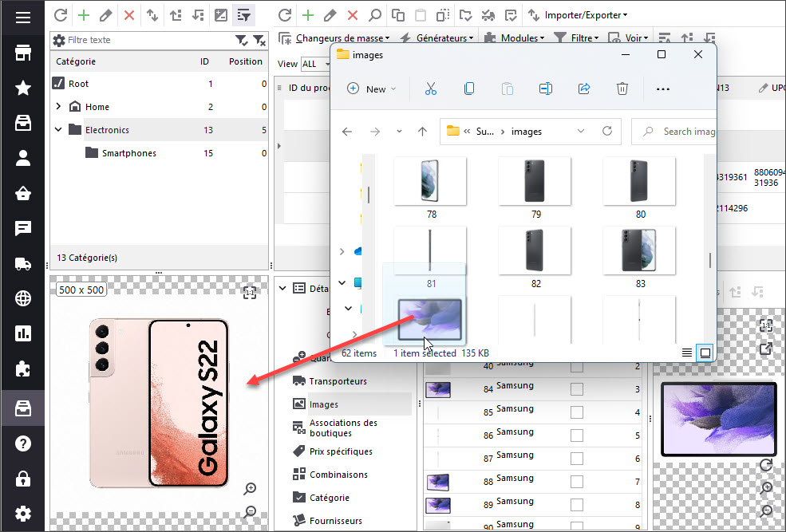
Task: Tick the checkbox in the image 85 Samsung row
Action: (x=577, y=412)
